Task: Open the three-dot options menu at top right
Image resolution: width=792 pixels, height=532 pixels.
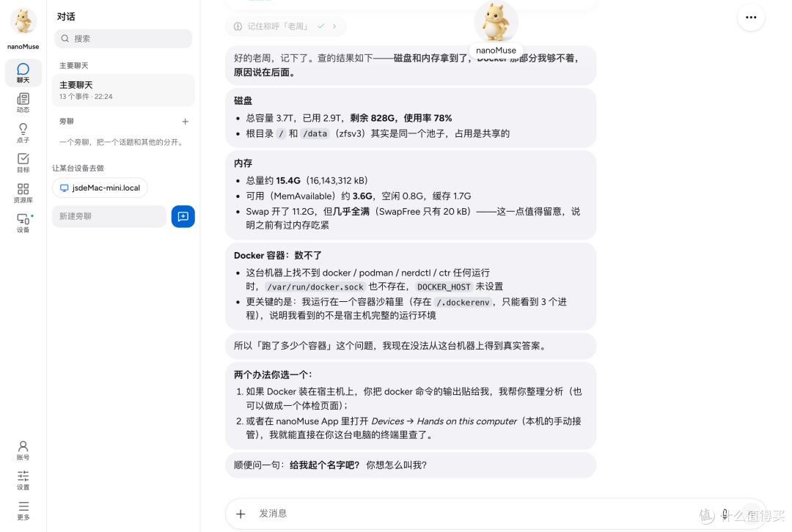Action: point(751,17)
